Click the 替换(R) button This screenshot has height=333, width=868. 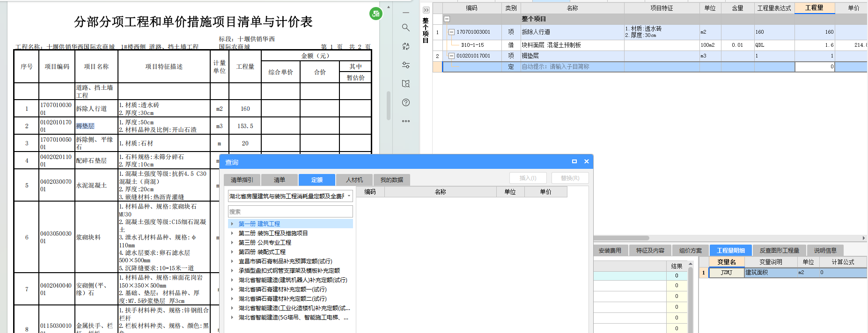pos(570,178)
